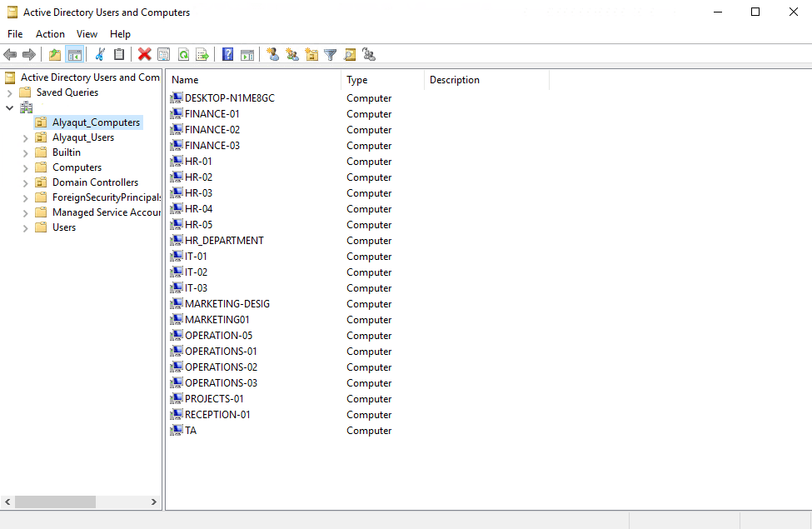This screenshot has width=812, height=529.
Task: Click the Add to group toolbar icon
Action: (369, 54)
